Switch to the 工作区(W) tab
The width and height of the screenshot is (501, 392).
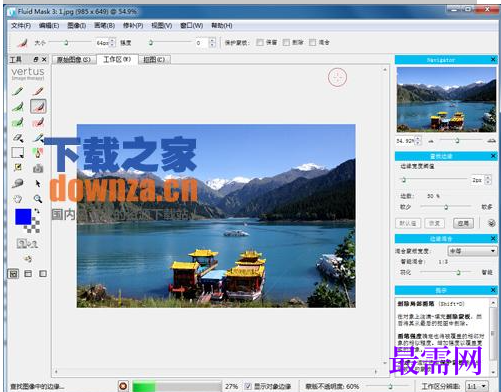click(x=117, y=59)
